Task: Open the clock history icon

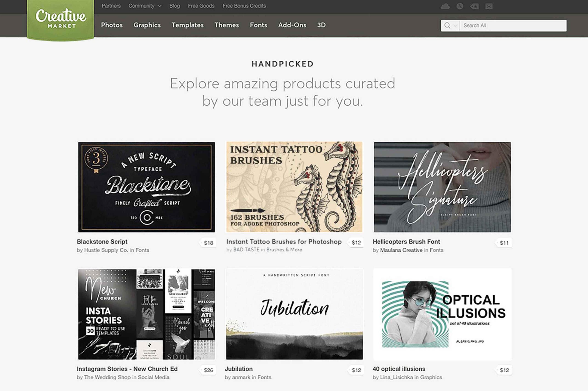Action: click(x=460, y=6)
